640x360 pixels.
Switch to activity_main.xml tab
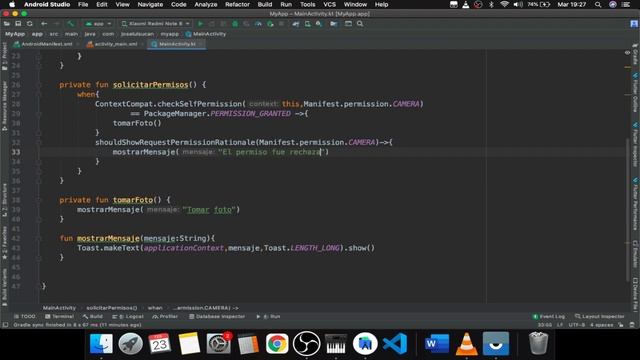113,44
